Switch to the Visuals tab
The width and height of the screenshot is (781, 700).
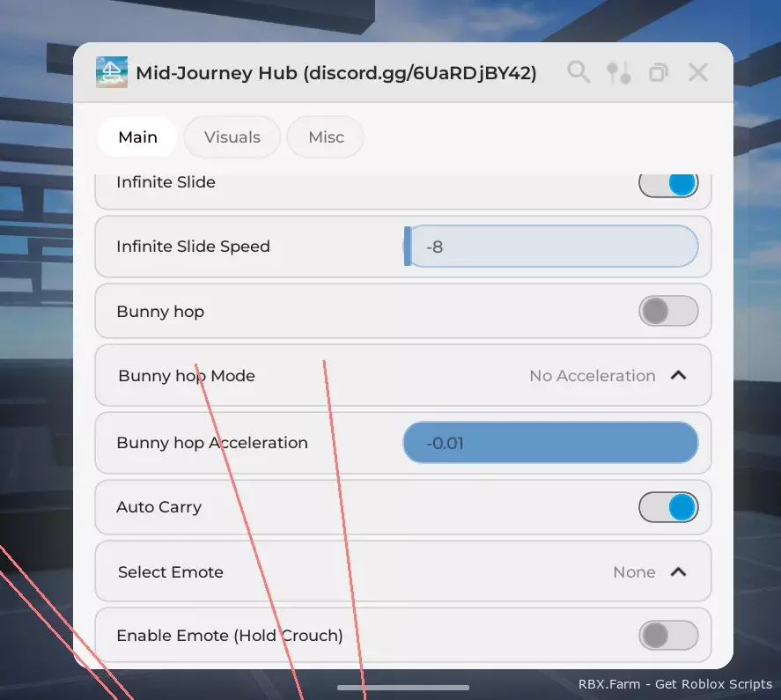click(232, 137)
